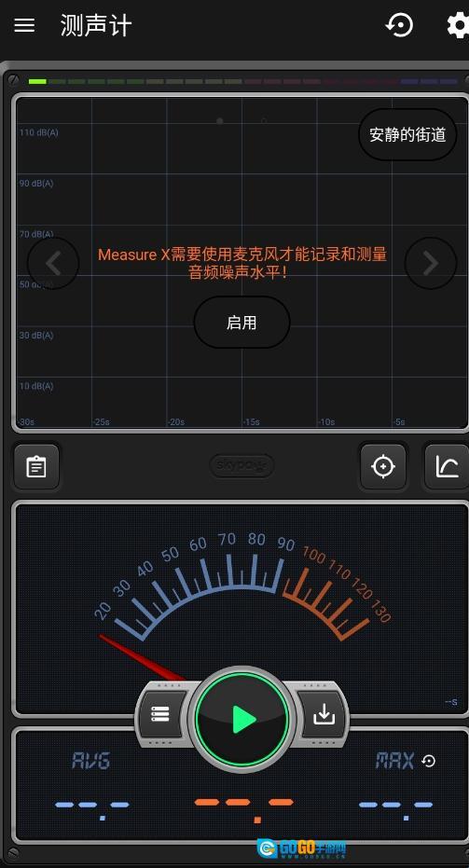Tap the download save icon

tap(324, 715)
